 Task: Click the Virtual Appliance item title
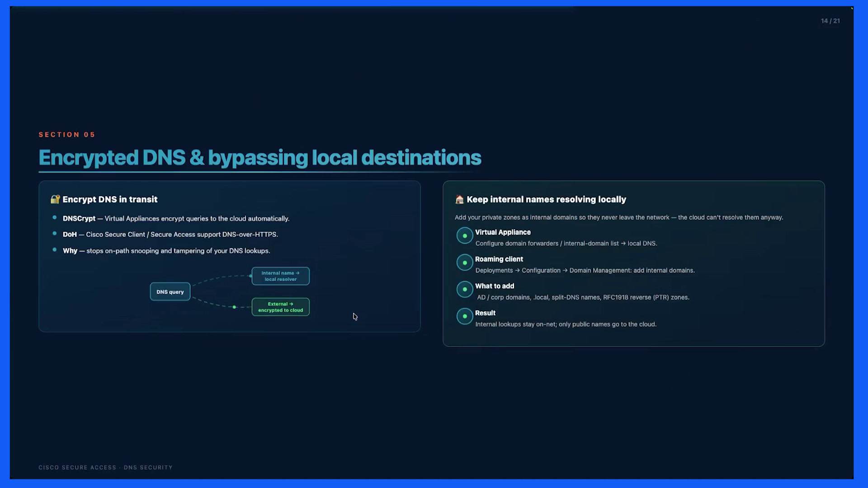[x=503, y=232]
